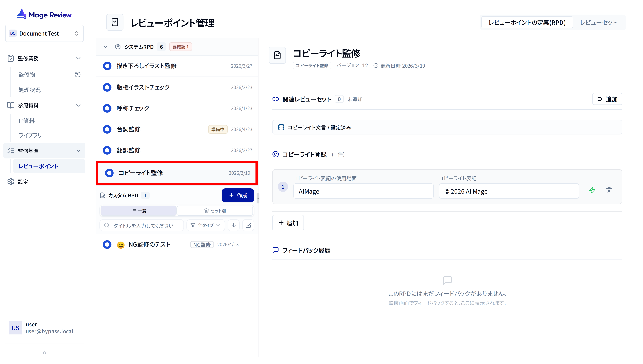Viewport: 643px width, 364px height.
Task: Click the database icon for コピーライト文言
Action: click(x=281, y=127)
